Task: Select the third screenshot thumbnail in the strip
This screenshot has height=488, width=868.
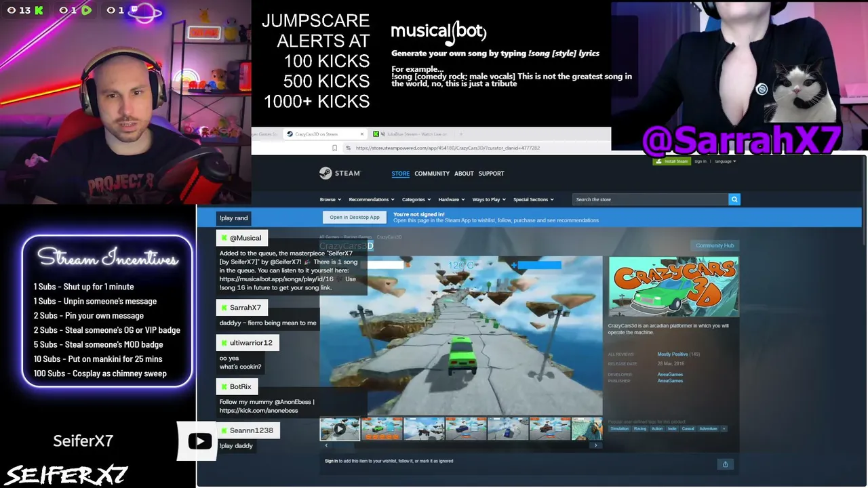Action: click(424, 429)
